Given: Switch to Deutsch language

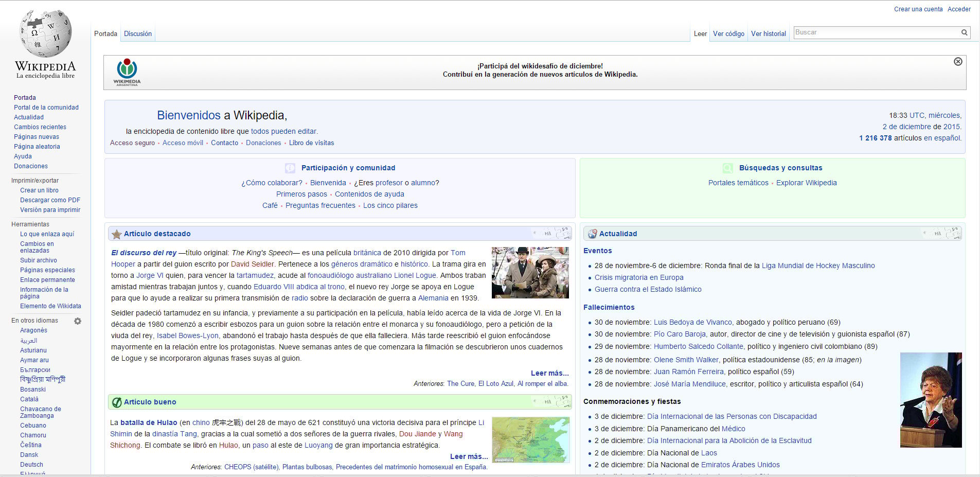Looking at the screenshot, I should pos(31,465).
